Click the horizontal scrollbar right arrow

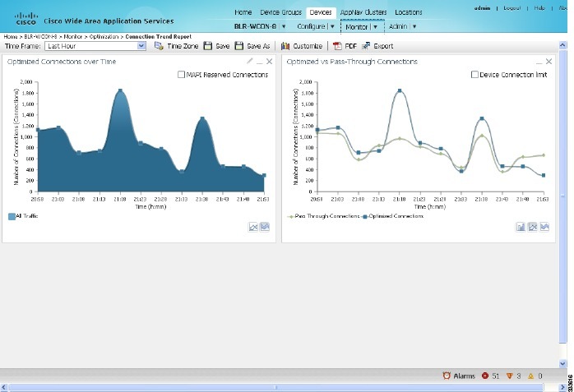point(562,387)
